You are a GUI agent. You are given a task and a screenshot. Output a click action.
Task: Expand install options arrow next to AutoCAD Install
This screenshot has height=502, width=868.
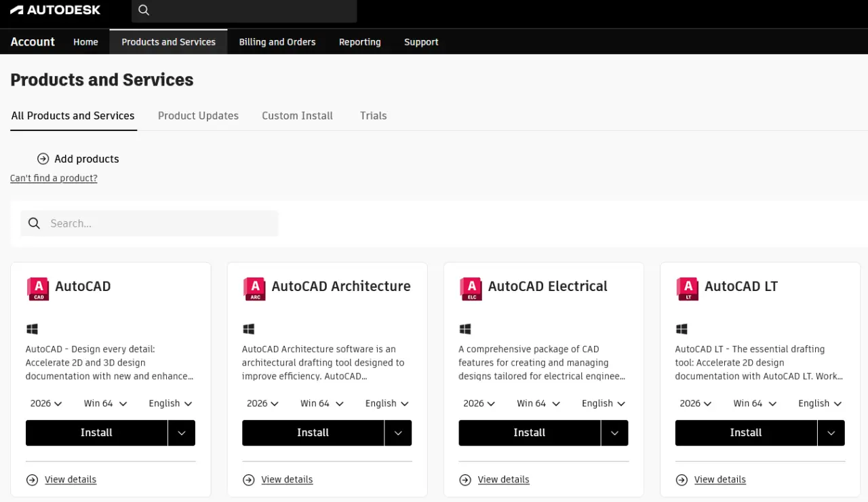pyautogui.click(x=182, y=433)
